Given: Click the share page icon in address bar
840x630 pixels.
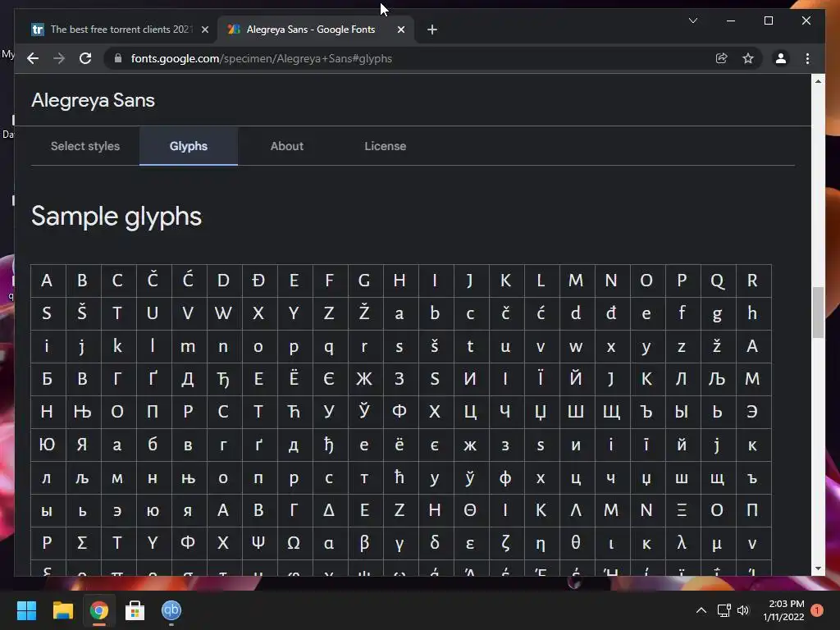Looking at the screenshot, I should [x=722, y=58].
